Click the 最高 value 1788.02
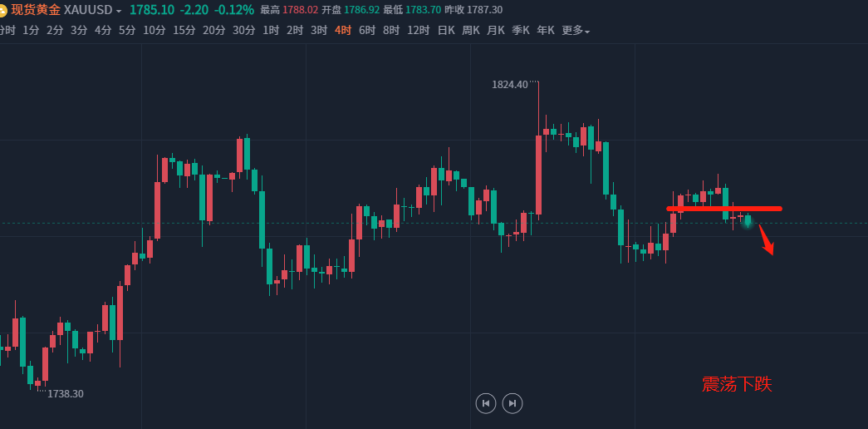This screenshot has width=868, height=429. click(300, 10)
